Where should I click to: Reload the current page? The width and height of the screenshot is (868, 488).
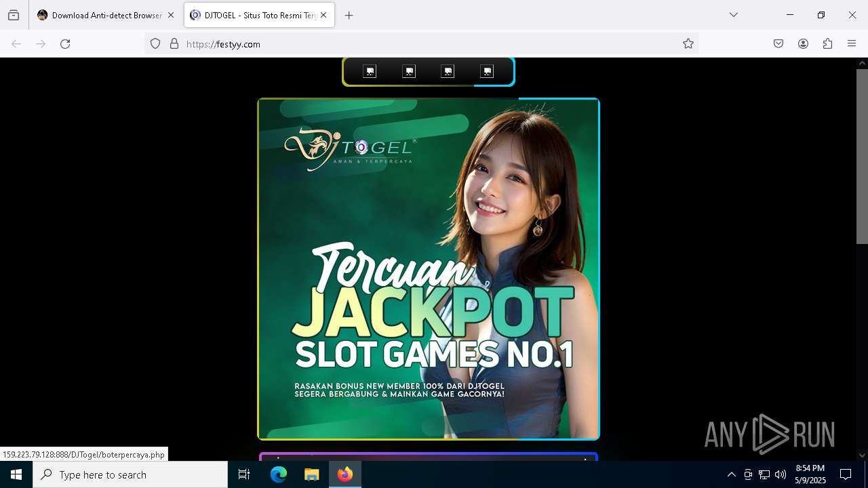coord(65,44)
